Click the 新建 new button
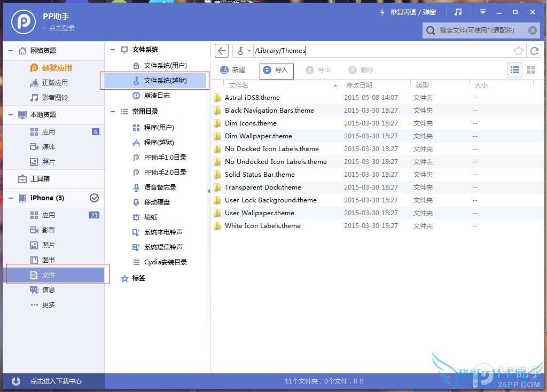 [x=233, y=70]
